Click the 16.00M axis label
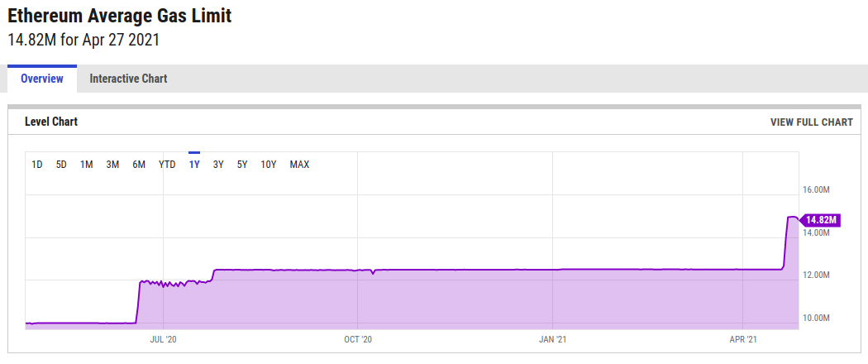The height and width of the screenshot is (364, 868). coord(817,190)
